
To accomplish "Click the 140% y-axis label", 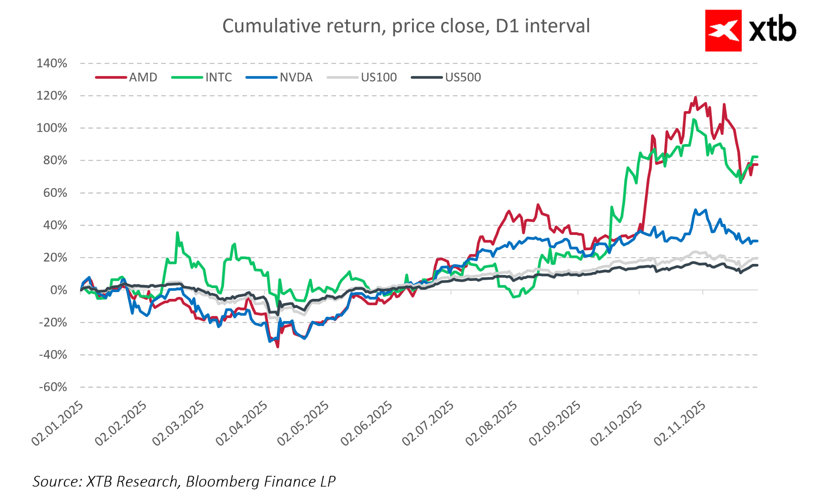I will 52,63.
